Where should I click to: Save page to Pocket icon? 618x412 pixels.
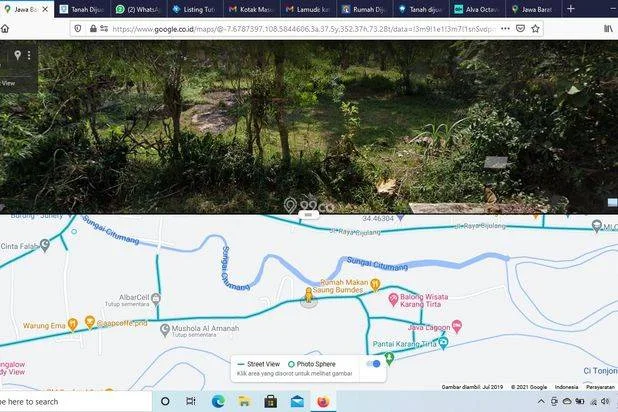point(520,28)
